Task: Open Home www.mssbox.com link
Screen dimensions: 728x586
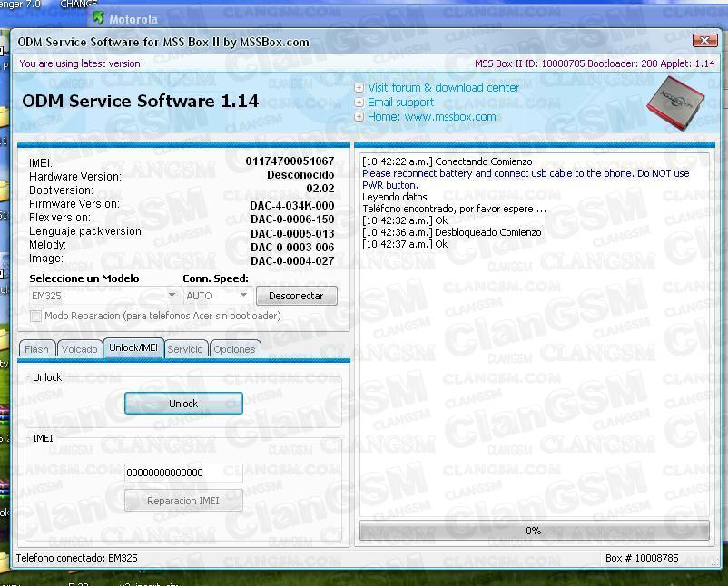Action: coord(432,116)
